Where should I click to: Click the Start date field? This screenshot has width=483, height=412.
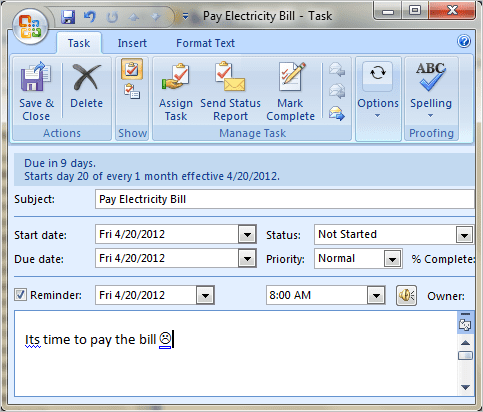[x=167, y=234]
